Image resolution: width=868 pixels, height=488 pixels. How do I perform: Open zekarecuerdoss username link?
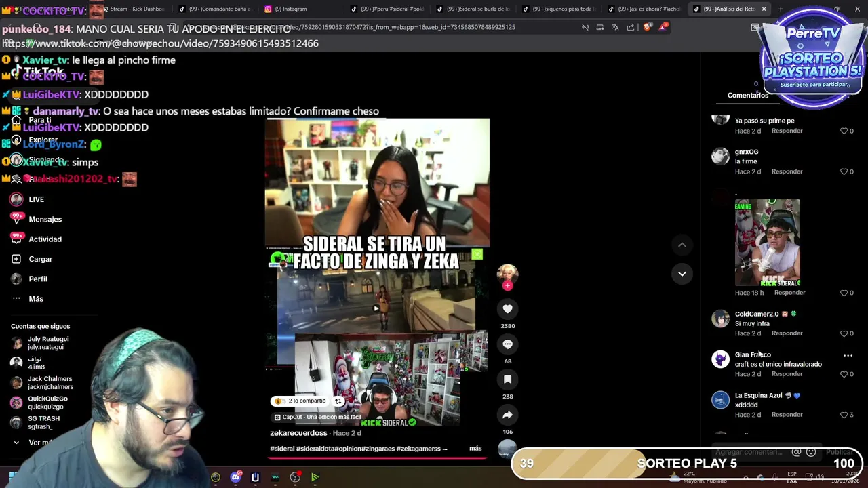pos(298,433)
